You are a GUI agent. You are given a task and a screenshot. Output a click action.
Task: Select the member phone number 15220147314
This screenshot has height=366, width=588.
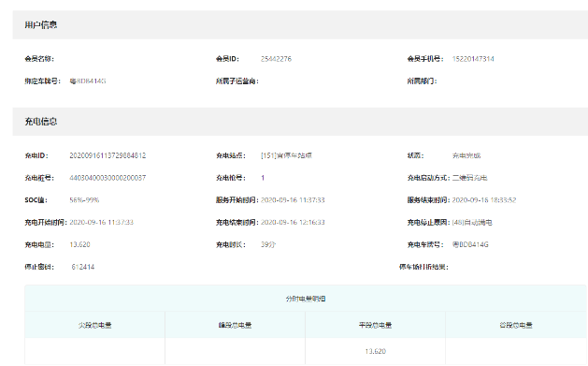(x=473, y=59)
